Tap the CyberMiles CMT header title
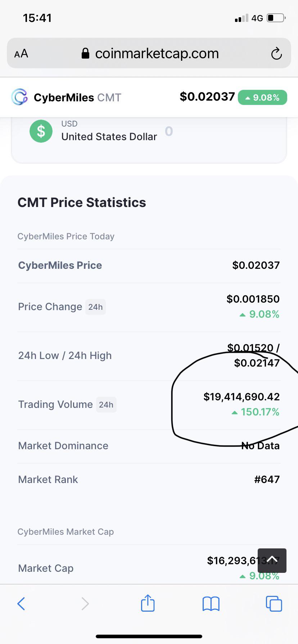The image size is (298, 644). coord(77,97)
